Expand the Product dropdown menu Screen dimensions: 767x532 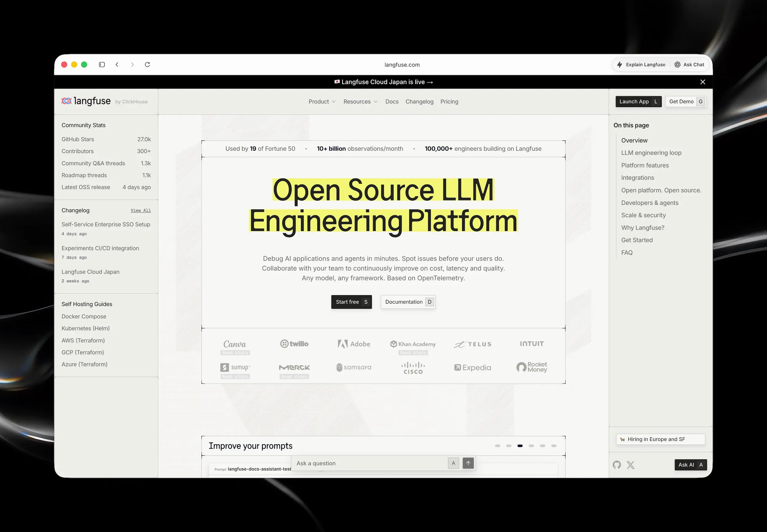(322, 102)
